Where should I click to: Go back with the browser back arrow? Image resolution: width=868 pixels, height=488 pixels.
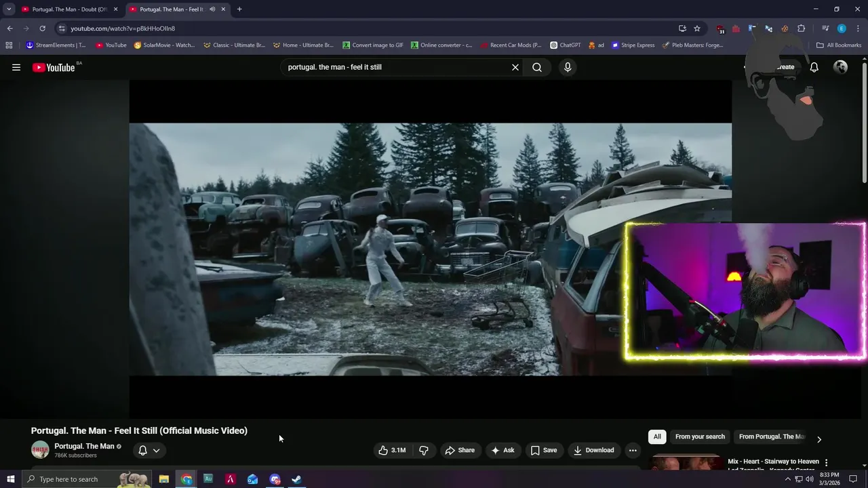point(9,28)
